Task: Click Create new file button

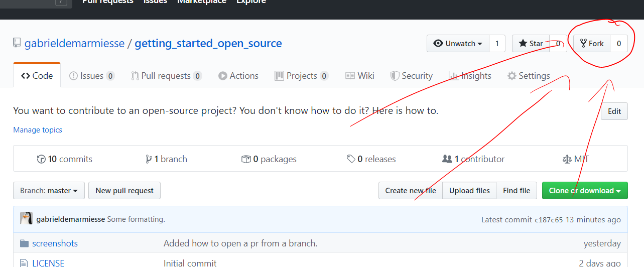Action: pyautogui.click(x=411, y=191)
